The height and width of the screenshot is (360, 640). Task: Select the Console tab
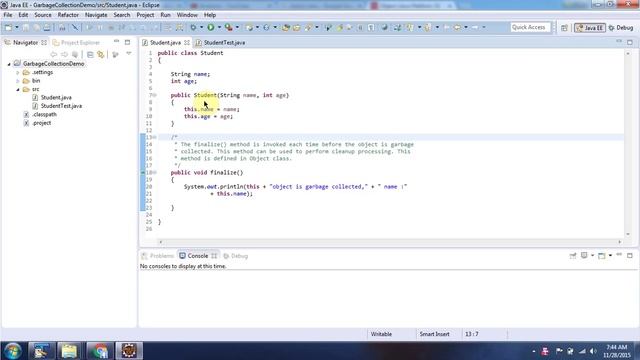point(198,256)
